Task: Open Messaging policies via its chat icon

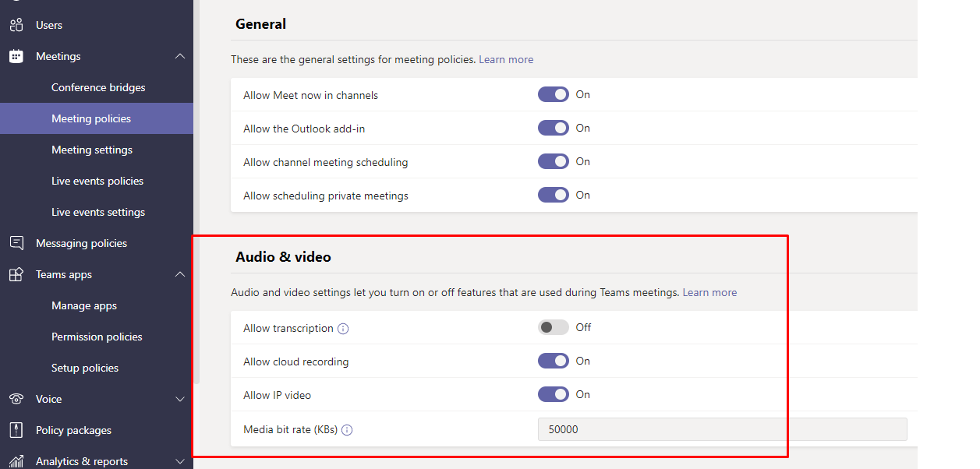Action: coord(16,242)
